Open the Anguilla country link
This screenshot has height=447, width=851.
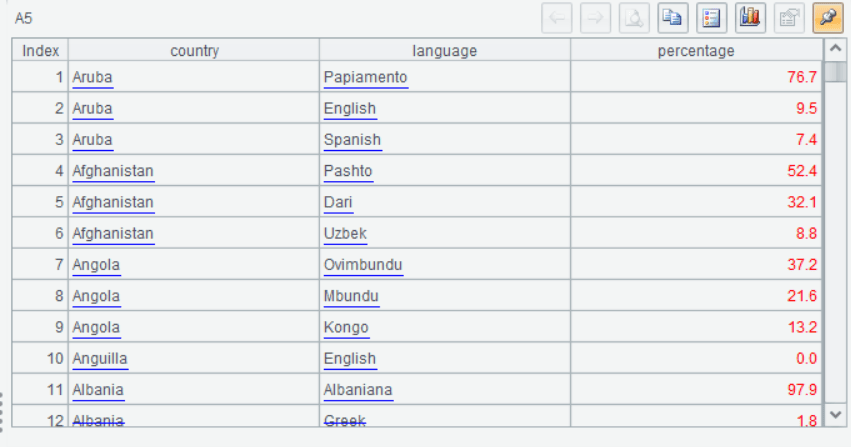[100, 359]
